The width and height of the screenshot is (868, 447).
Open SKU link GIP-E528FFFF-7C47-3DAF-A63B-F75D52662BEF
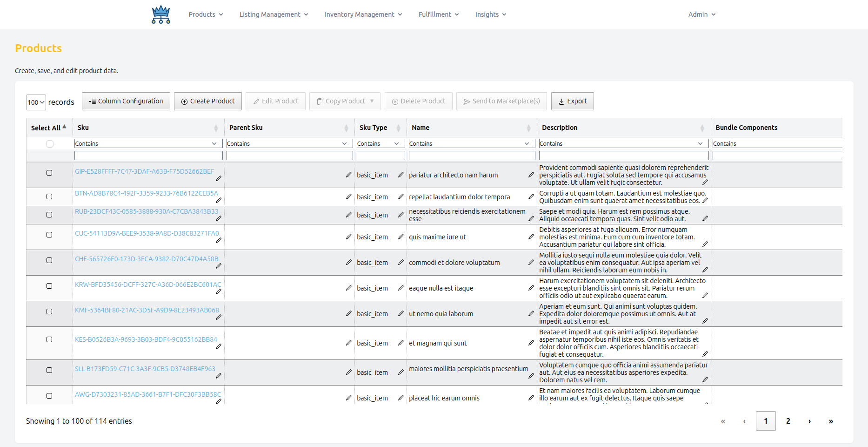[145, 171]
